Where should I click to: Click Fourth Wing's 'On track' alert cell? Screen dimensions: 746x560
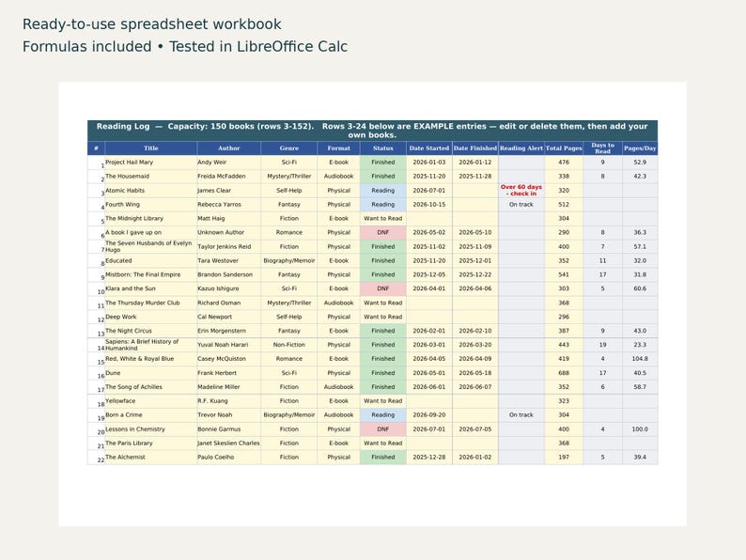(x=521, y=204)
